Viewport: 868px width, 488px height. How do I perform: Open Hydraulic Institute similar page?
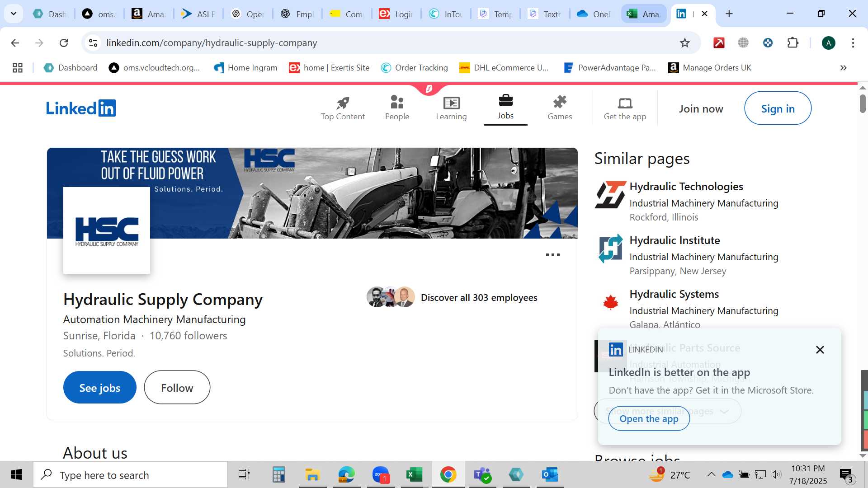(675, 240)
